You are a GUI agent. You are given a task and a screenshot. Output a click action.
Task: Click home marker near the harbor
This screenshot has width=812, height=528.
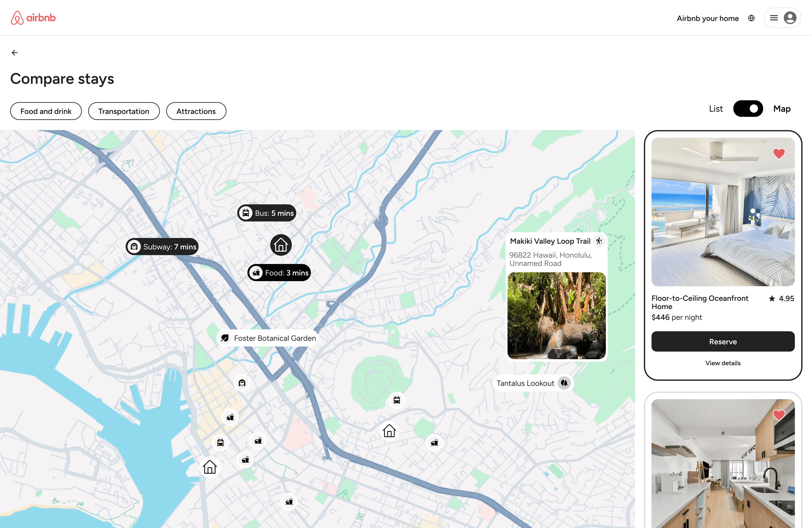coord(210,467)
